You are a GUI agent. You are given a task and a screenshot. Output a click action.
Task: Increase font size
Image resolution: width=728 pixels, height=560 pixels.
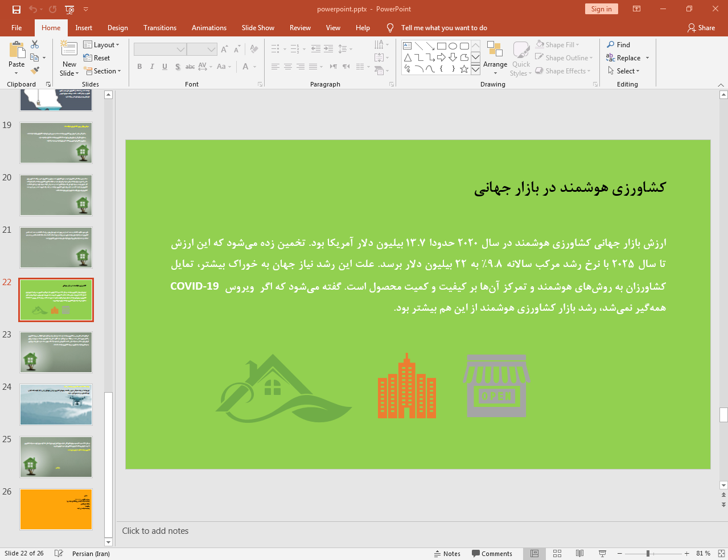pyautogui.click(x=224, y=50)
